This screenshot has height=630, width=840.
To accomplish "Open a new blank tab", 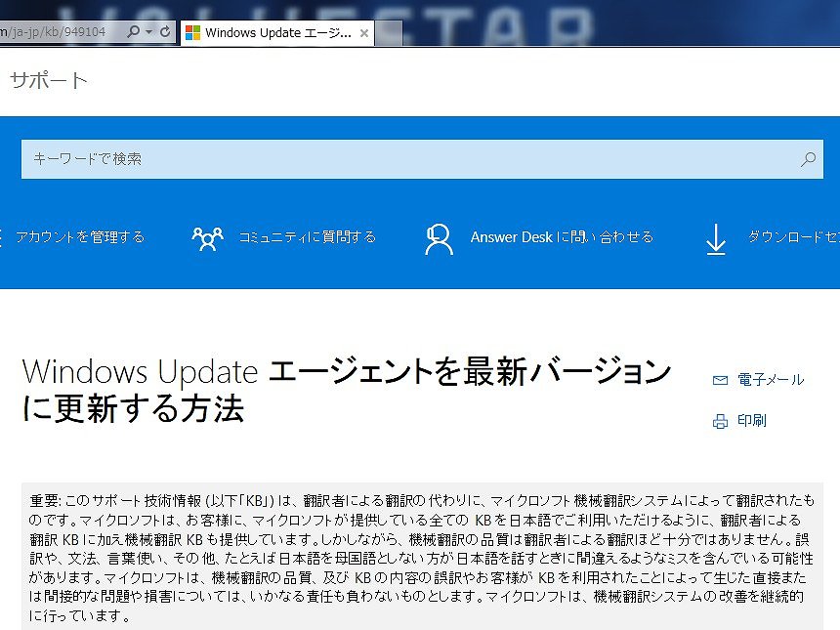I will tap(389, 33).
